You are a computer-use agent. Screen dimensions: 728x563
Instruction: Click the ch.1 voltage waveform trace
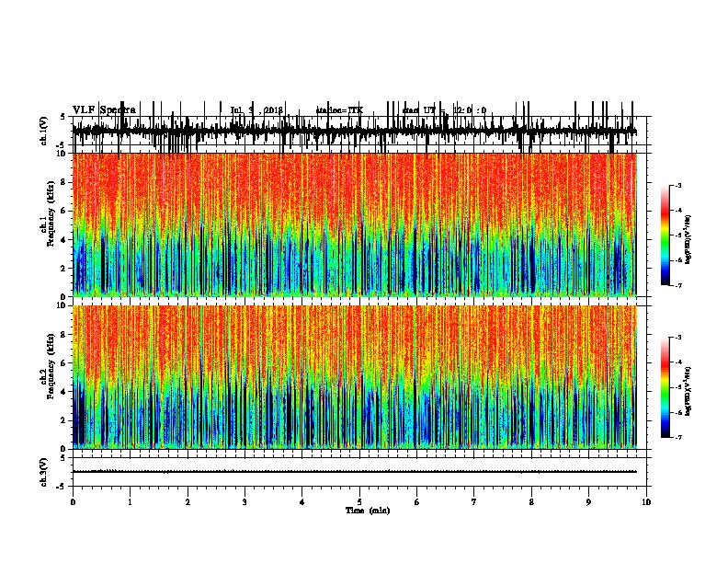[x=355, y=132]
